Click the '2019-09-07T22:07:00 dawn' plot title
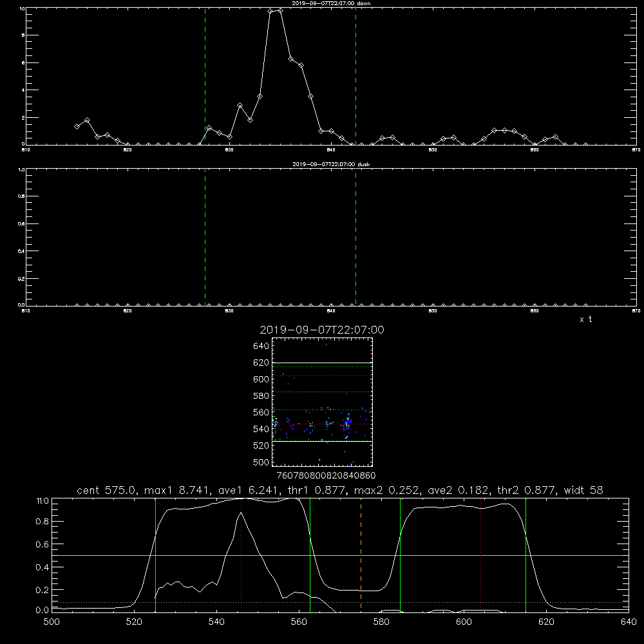Viewport: 644px width, 644px height. (331, 3)
